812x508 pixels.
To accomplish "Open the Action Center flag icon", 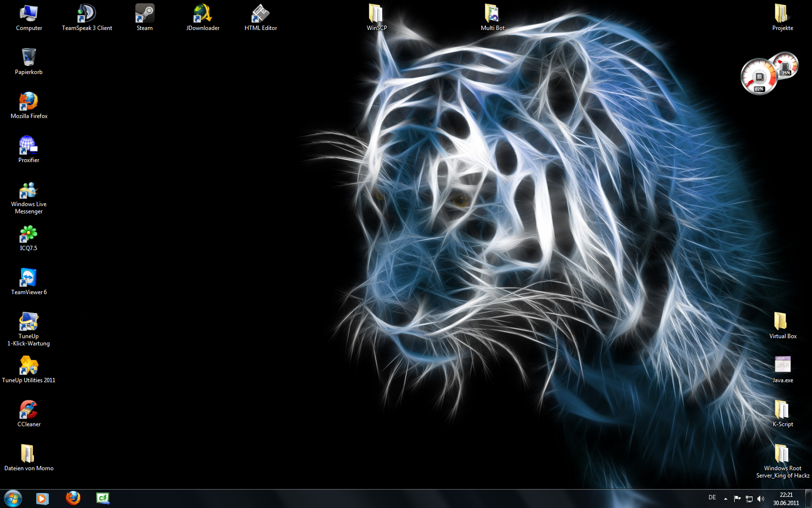I will click(x=737, y=498).
